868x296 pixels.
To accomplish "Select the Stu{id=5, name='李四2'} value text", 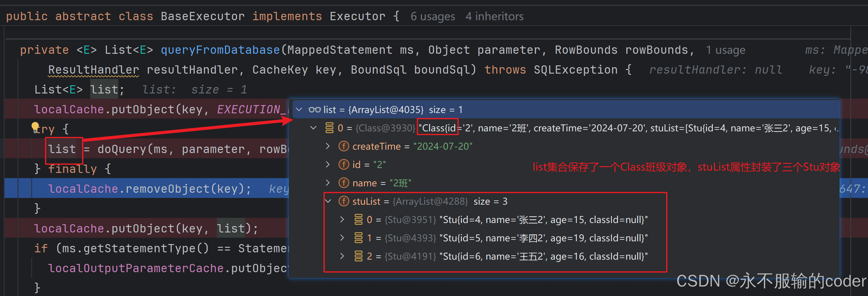I will pos(543,238).
